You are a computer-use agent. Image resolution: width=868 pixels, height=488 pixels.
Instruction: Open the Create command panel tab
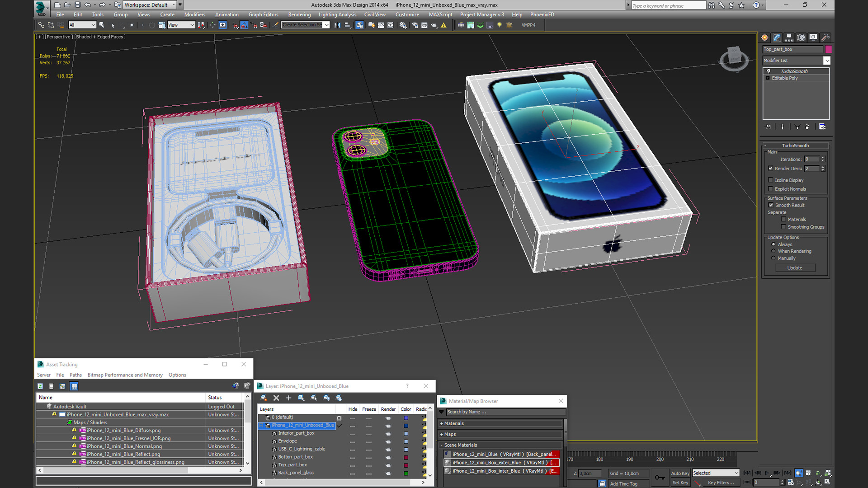point(764,38)
